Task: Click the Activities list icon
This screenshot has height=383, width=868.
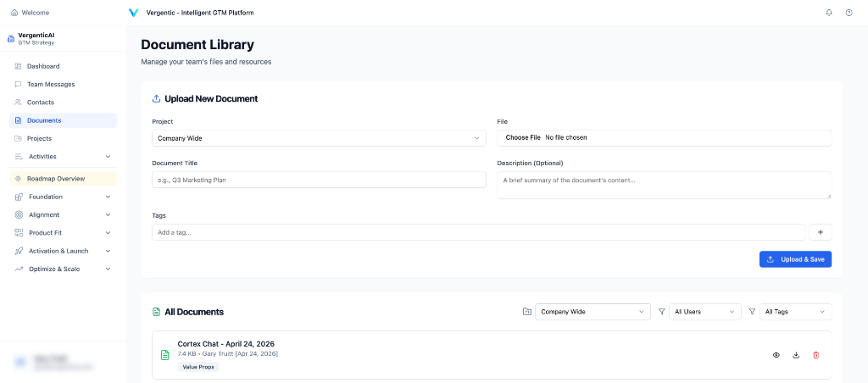Action: (x=19, y=157)
